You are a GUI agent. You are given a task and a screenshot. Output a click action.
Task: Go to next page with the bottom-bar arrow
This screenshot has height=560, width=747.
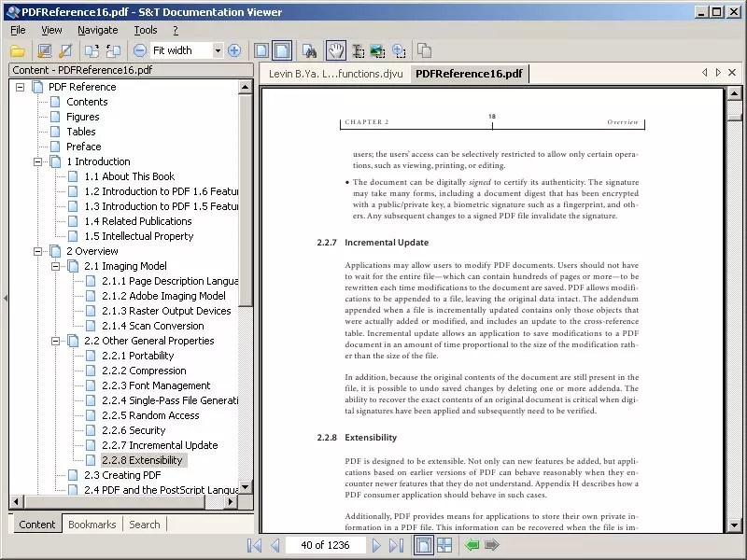[376, 545]
